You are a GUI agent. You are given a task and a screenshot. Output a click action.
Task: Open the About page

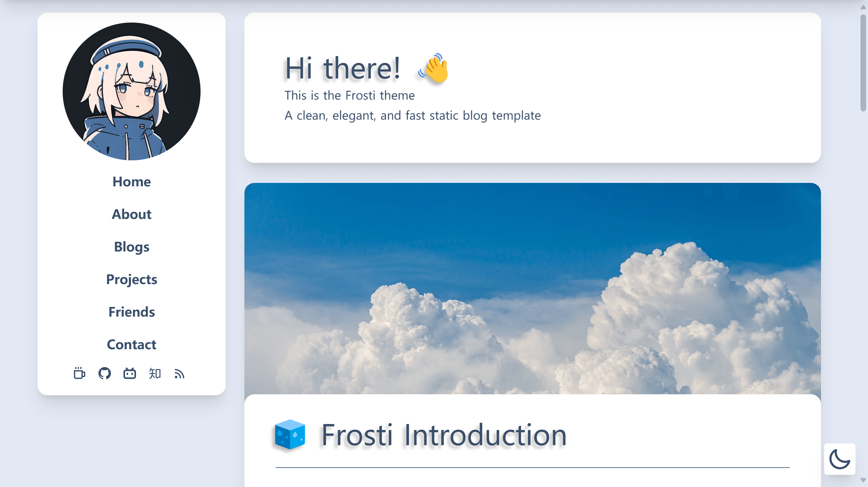click(131, 214)
